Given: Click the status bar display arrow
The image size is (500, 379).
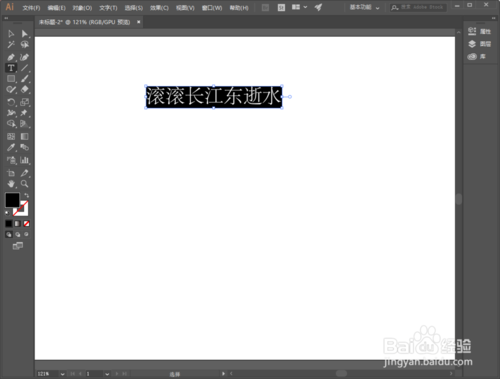Looking at the screenshot, I should coord(223,374).
